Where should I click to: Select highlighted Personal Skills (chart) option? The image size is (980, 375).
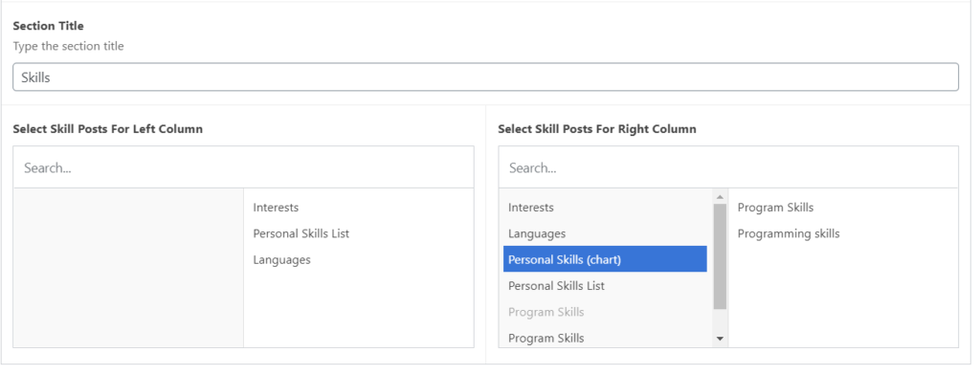point(605,259)
